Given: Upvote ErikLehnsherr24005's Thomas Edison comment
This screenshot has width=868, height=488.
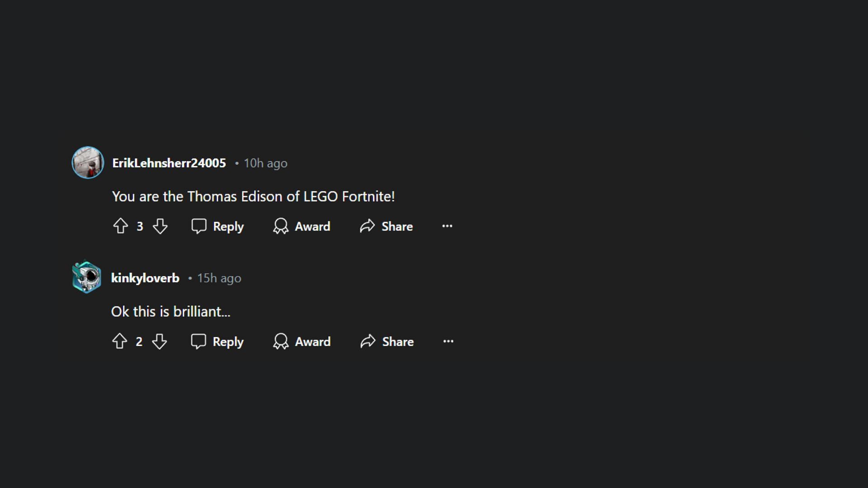Looking at the screenshot, I should coord(120,226).
